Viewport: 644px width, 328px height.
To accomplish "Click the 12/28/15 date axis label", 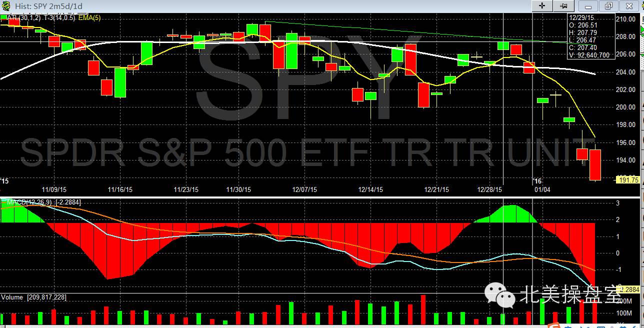I will click(490, 189).
